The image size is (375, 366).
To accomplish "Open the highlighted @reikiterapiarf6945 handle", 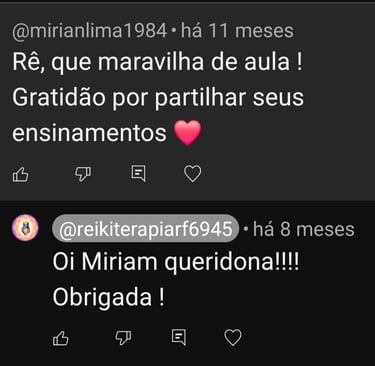I will click(146, 229).
